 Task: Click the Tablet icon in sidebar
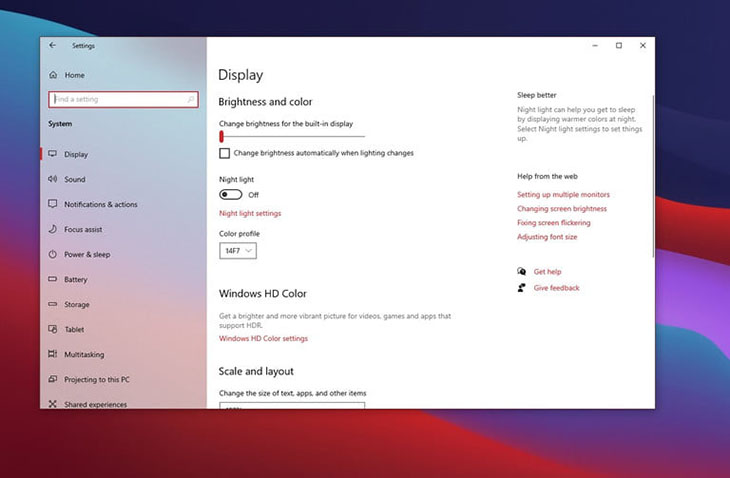[53, 329]
